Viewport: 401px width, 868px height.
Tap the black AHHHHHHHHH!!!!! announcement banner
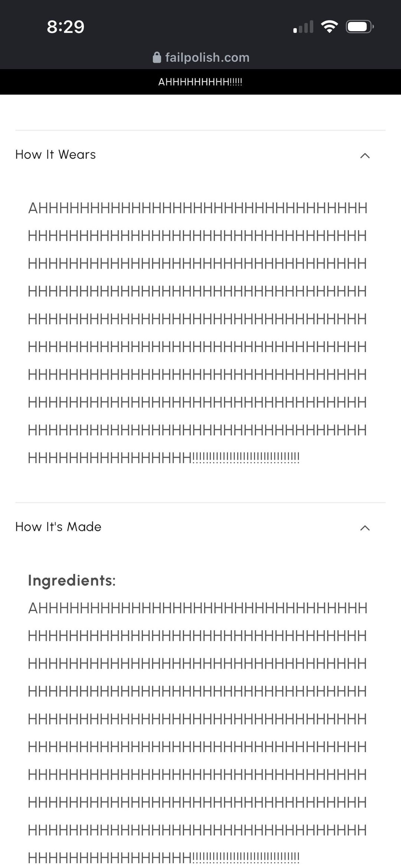point(200,82)
